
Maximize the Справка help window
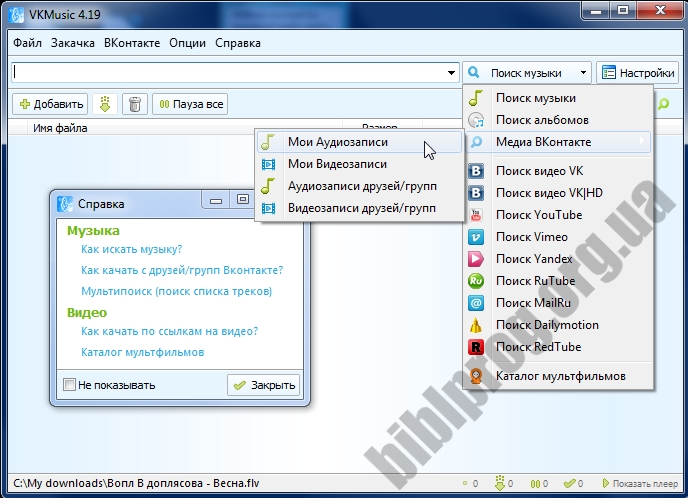tap(242, 200)
